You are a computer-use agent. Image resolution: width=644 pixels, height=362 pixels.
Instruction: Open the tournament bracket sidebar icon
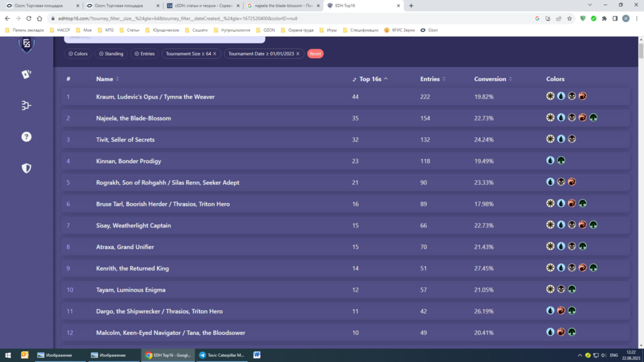[x=26, y=106]
